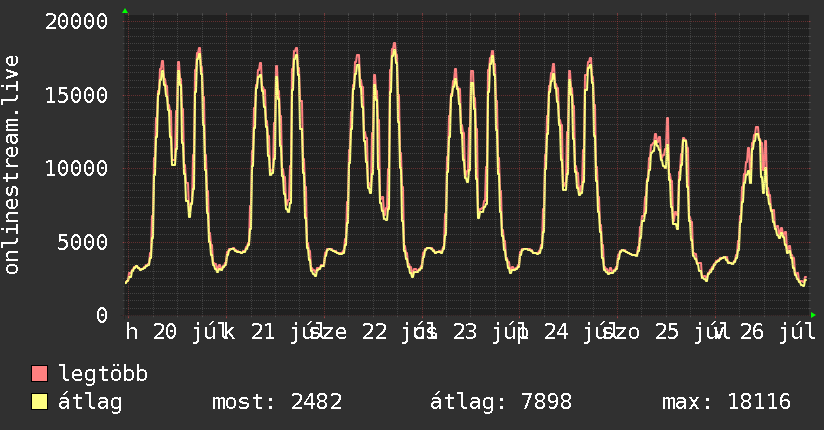Image resolution: width=824 pixels, height=430 pixels.
Task: Click the átlag: 7898 statistic
Action: (501, 402)
